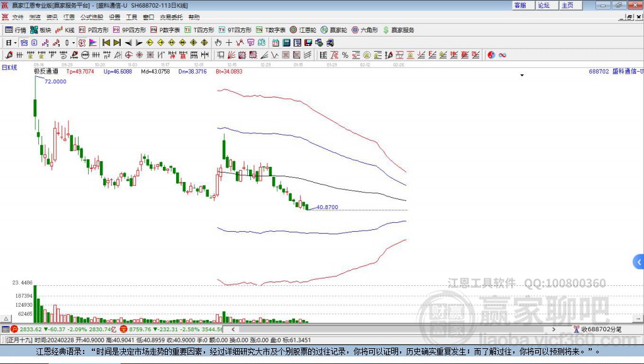
Task: Click the 极反通道 indicator name
Action: pos(46,71)
